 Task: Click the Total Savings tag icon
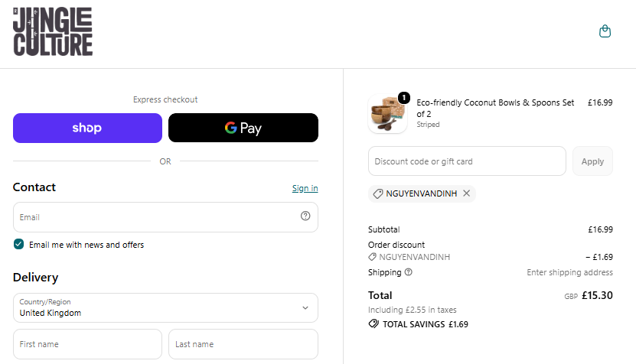click(x=373, y=324)
